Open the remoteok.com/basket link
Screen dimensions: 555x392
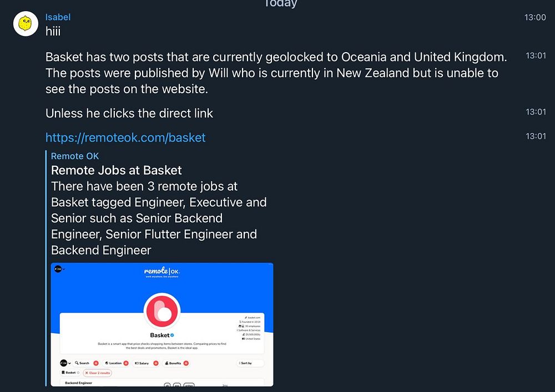pos(125,138)
